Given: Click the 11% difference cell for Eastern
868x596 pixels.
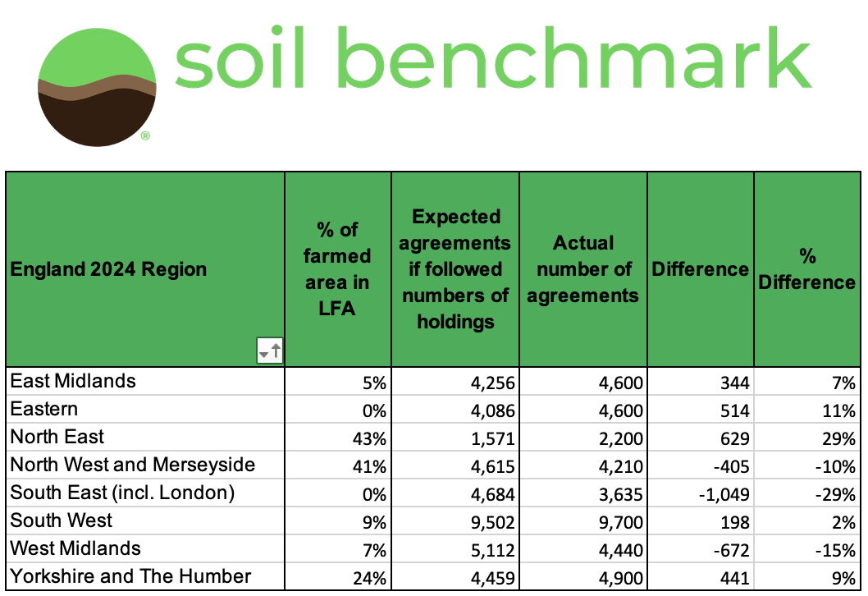Looking at the screenshot, I should pos(807,410).
